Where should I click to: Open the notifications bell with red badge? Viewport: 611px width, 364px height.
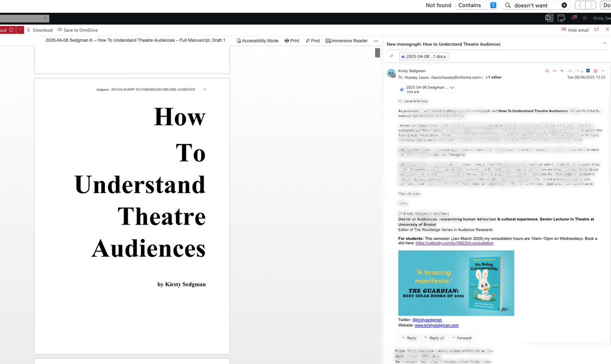574,18
